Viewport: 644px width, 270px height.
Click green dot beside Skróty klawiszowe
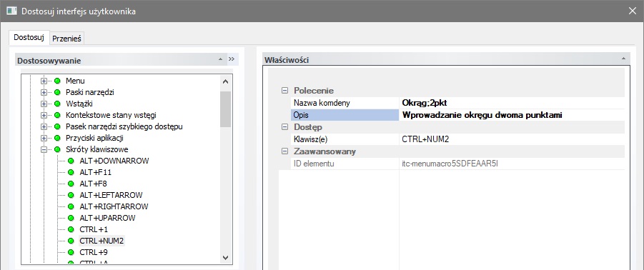tap(57, 150)
